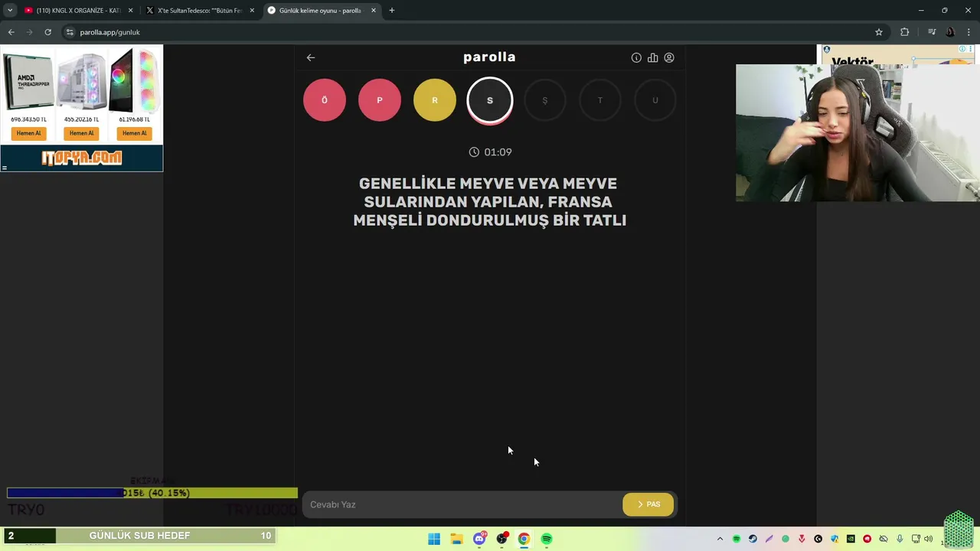
Task: Open Google Chrome from the taskbar
Action: point(524,539)
